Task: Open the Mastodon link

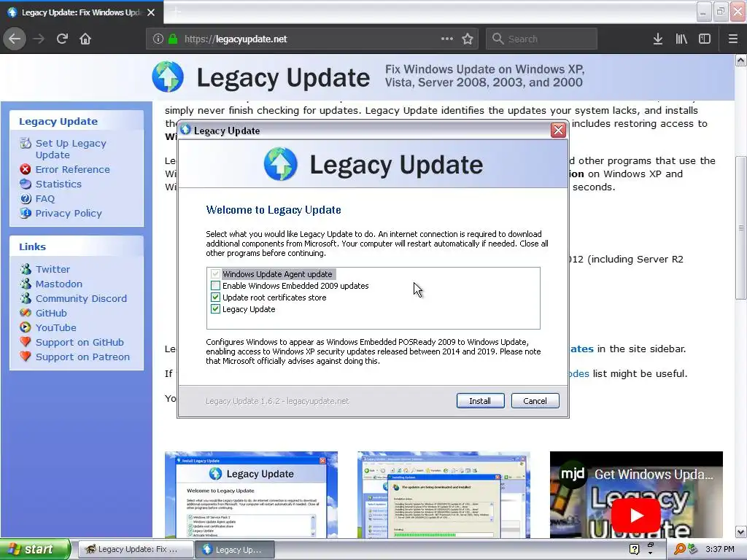Action: (59, 284)
